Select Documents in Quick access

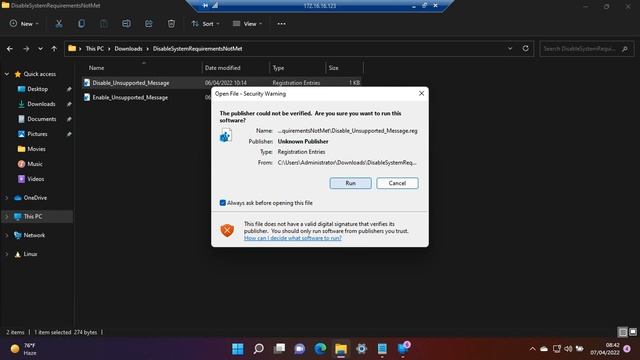[42, 119]
